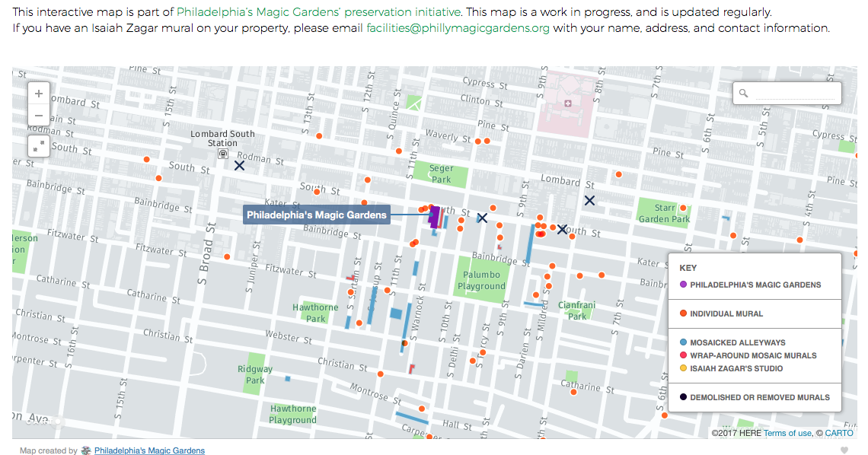Select orange mural dot near S 13th St label

point(319,135)
